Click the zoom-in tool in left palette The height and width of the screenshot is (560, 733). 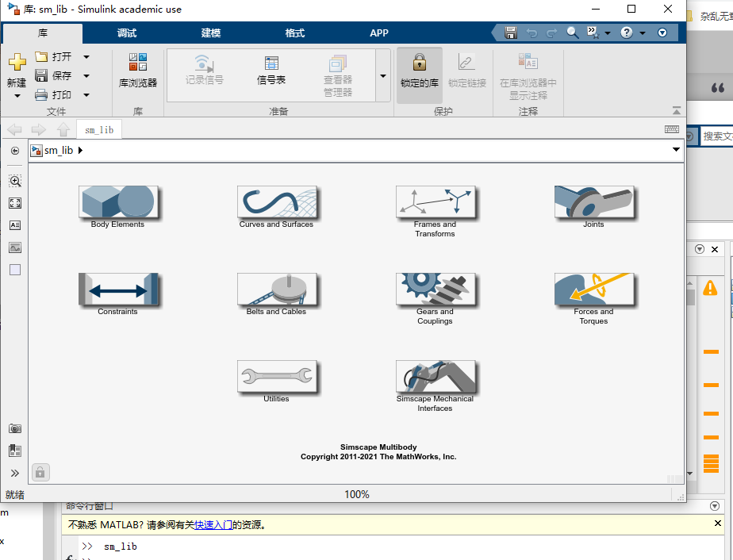(x=15, y=181)
